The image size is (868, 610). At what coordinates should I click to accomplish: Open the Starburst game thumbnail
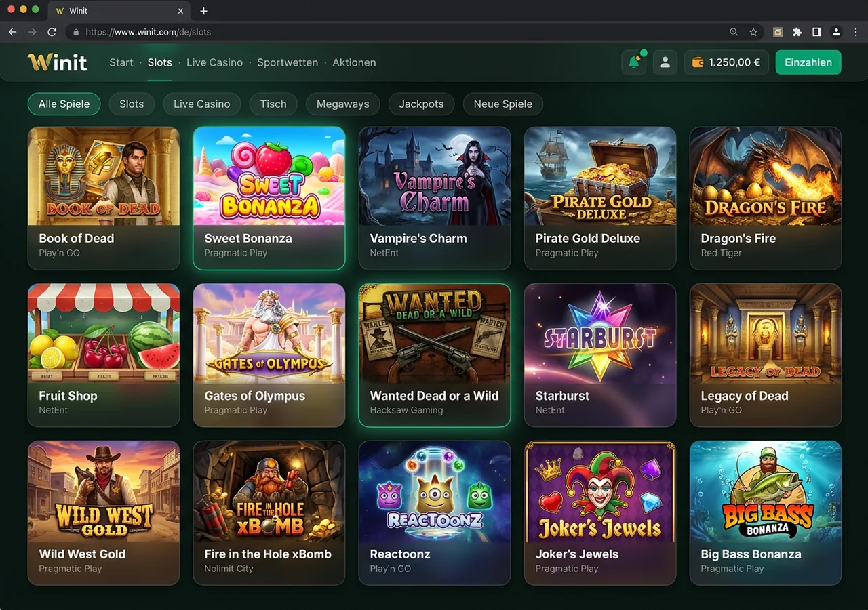[600, 333]
